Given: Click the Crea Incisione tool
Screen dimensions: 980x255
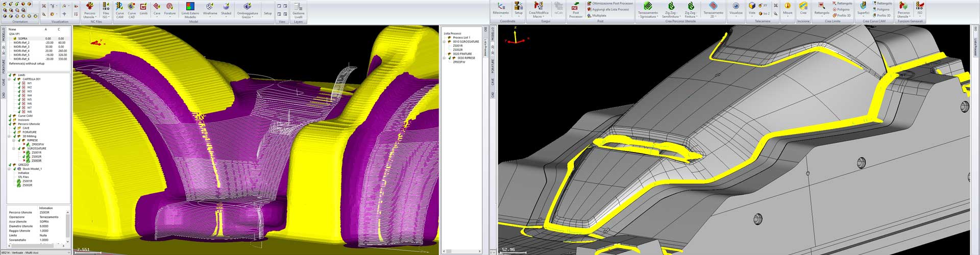Looking at the screenshot, I should click(x=803, y=9).
